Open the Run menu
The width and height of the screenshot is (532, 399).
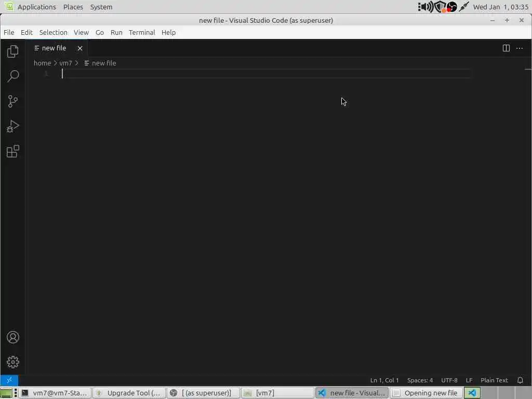[x=116, y=33]
